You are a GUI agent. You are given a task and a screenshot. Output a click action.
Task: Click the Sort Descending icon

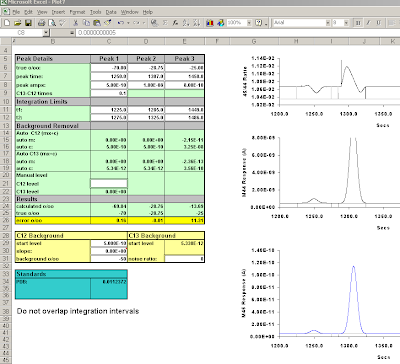pos(197,23)
